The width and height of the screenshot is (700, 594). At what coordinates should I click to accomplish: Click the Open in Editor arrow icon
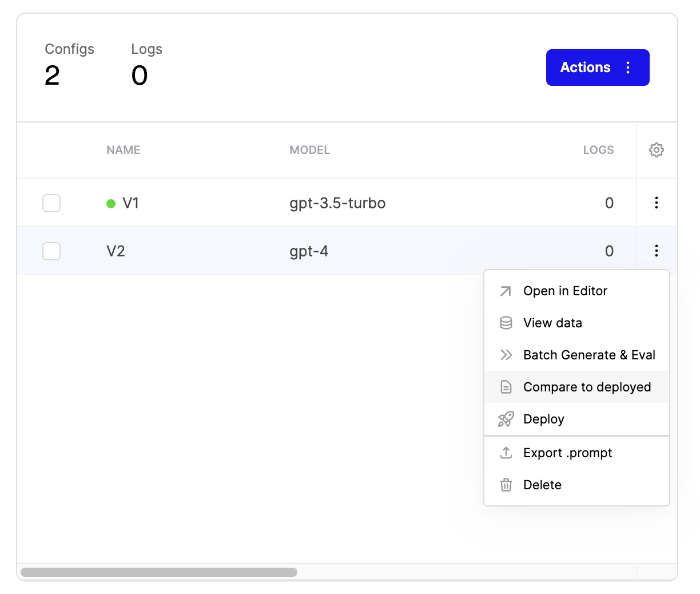(506, 291)
